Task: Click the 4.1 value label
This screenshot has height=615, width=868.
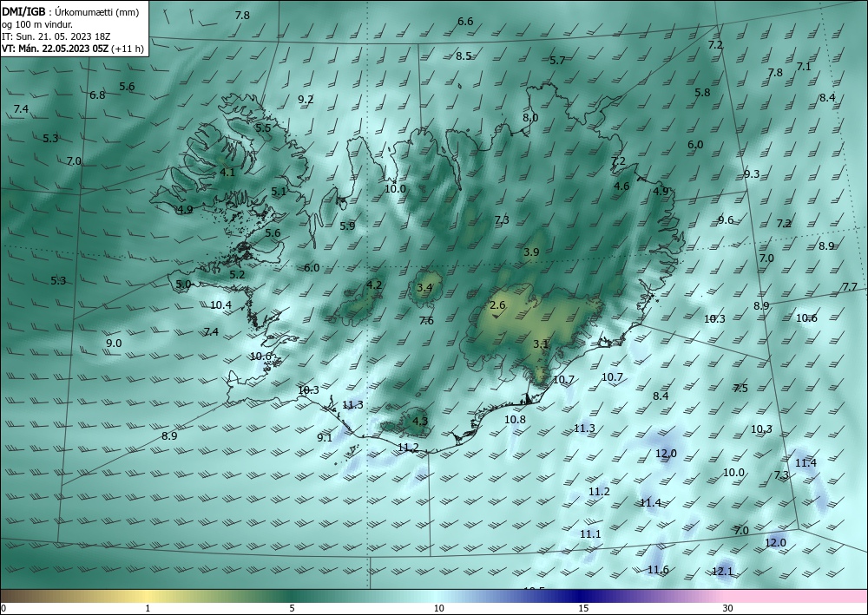Action: click(227, 172)
